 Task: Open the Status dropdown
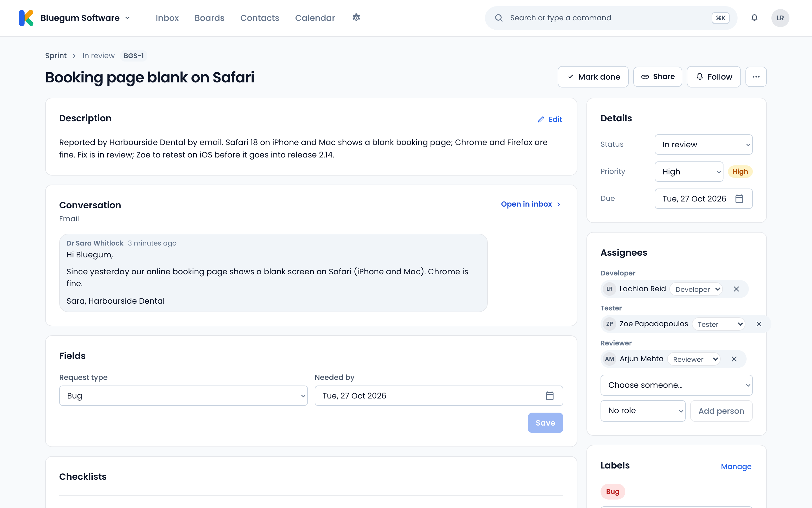tap(703, 144)
